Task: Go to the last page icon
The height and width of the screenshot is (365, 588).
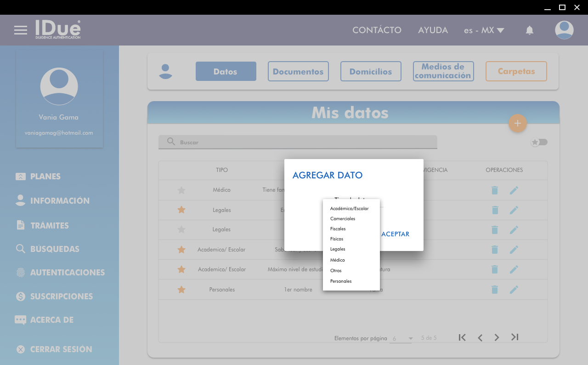Action: coord(514,337)
